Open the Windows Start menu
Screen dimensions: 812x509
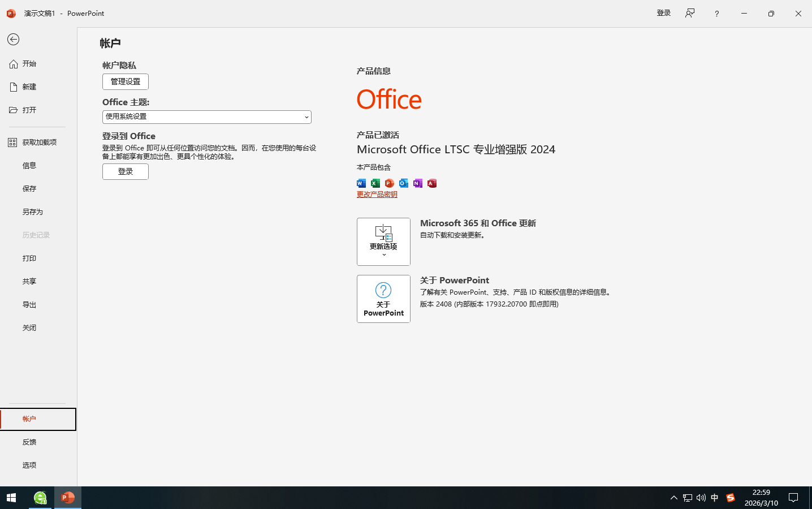(11, 498)
